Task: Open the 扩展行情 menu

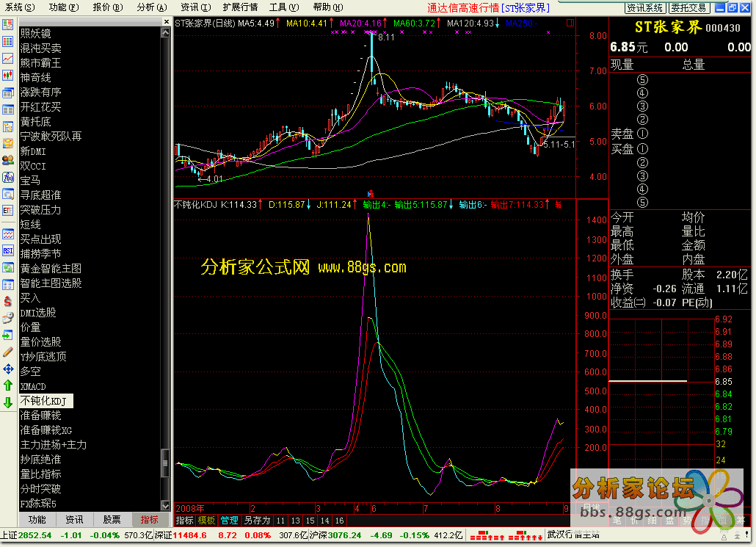Action: pos(239,7)
